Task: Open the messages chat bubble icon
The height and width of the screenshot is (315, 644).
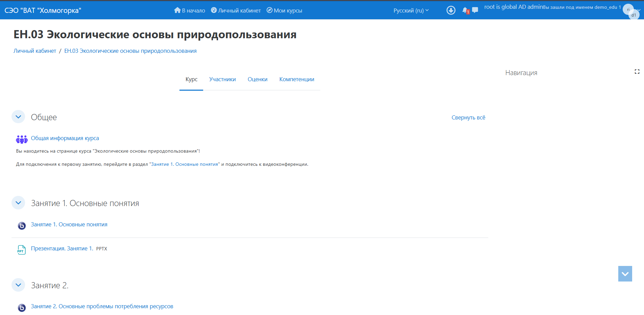Action: pyautogui.click(x=475, y=10)
